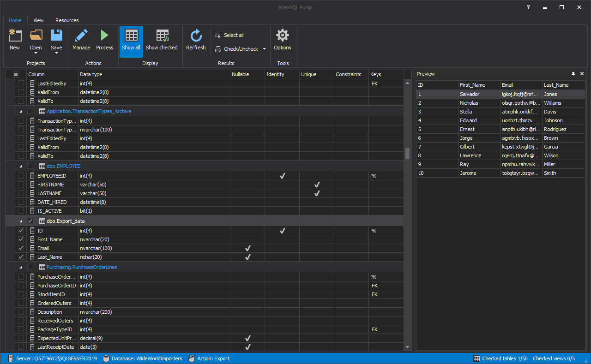The width and height of the screenshot is (591, 364).
Task: Click First_Name header in Preview
Action: [479, 85]
